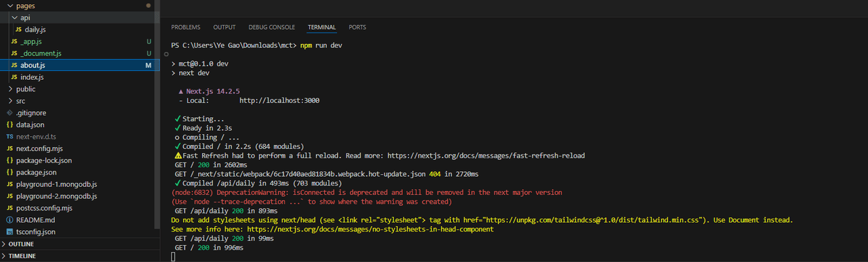Click the info icon beside README.md
This screenshot has width=868, height=262.
tap(9, 220)
